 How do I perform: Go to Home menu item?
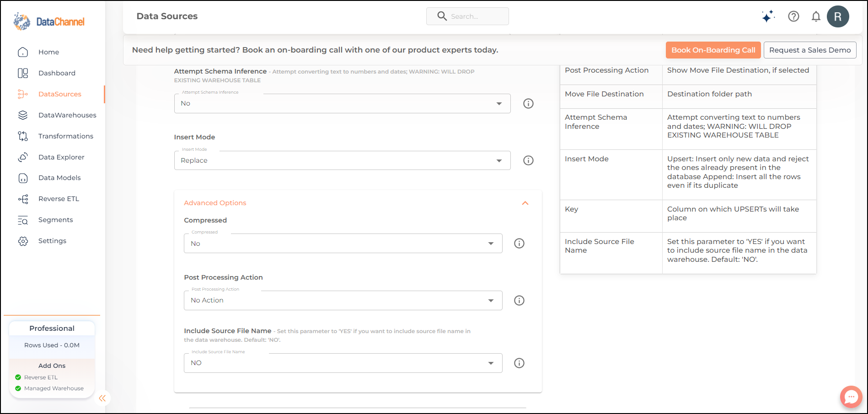coord(48,52)
